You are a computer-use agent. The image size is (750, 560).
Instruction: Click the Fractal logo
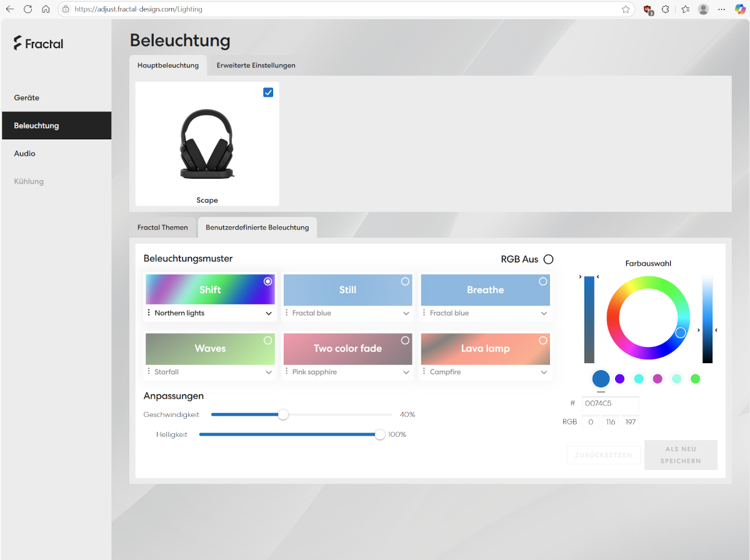tap(38, 43)
